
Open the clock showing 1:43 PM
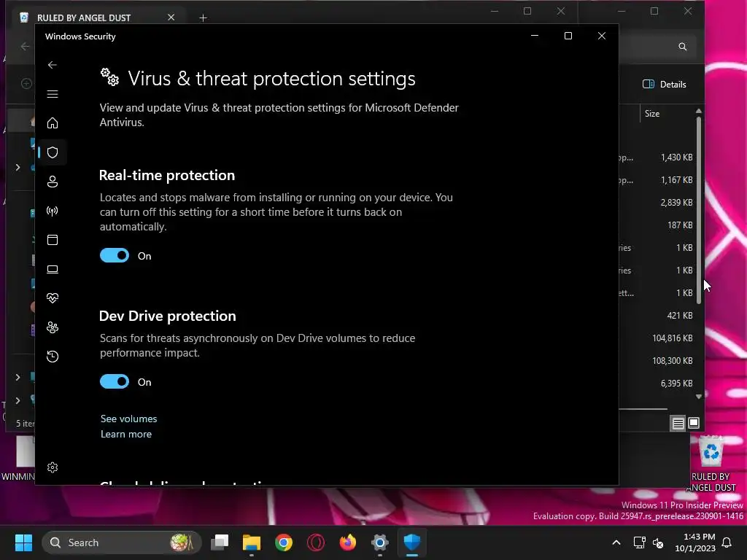pos(695,542)
